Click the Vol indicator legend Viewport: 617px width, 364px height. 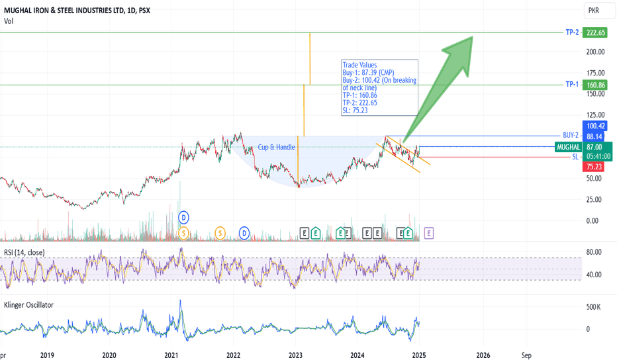click(x=9, y=21)
